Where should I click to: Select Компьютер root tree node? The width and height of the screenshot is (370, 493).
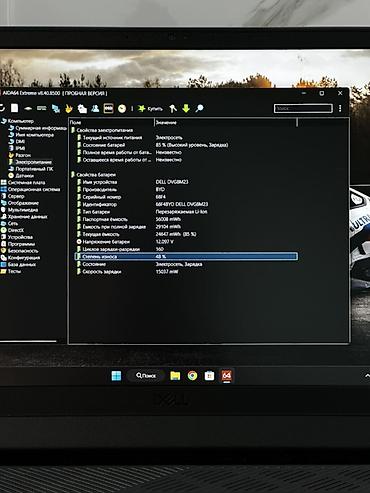[x=17, y=121]
